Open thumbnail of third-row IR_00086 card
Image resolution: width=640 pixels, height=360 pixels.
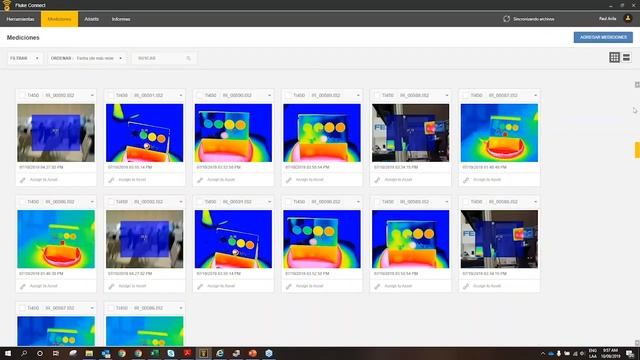pyautogui.click(x=144, y=331)
